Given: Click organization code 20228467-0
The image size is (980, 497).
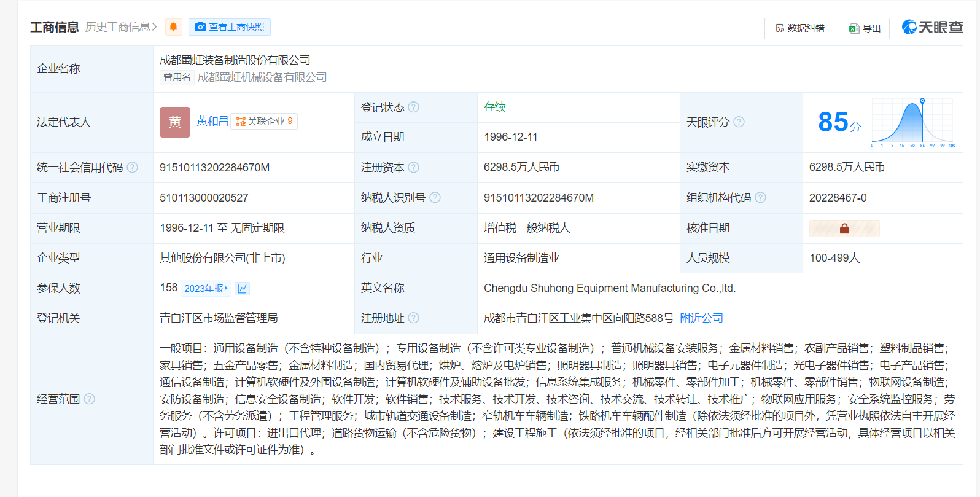Looking at the screenshot, I should click(x=838, y=198).
